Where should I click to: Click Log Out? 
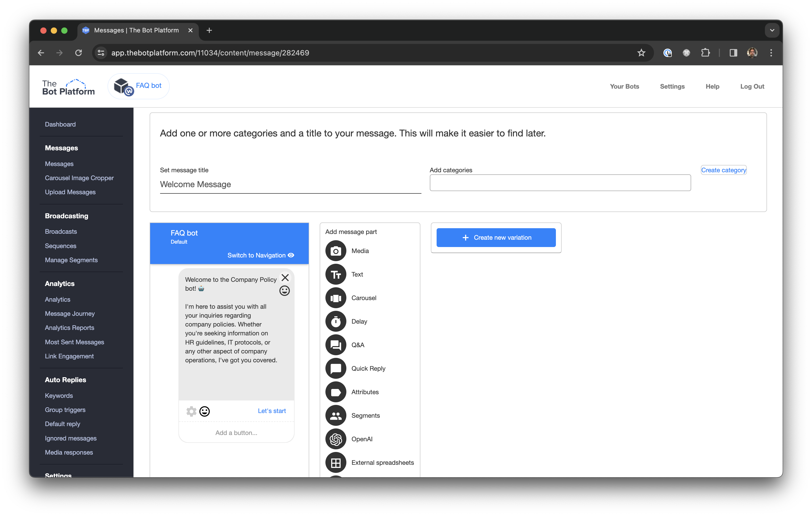[x=752, y=87]
